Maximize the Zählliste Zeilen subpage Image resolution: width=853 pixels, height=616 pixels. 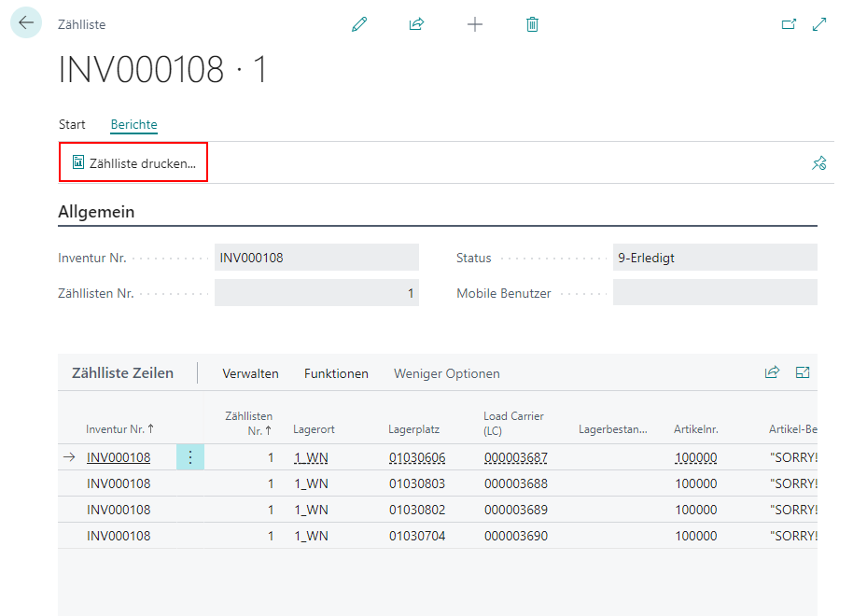tap(802, 372)
